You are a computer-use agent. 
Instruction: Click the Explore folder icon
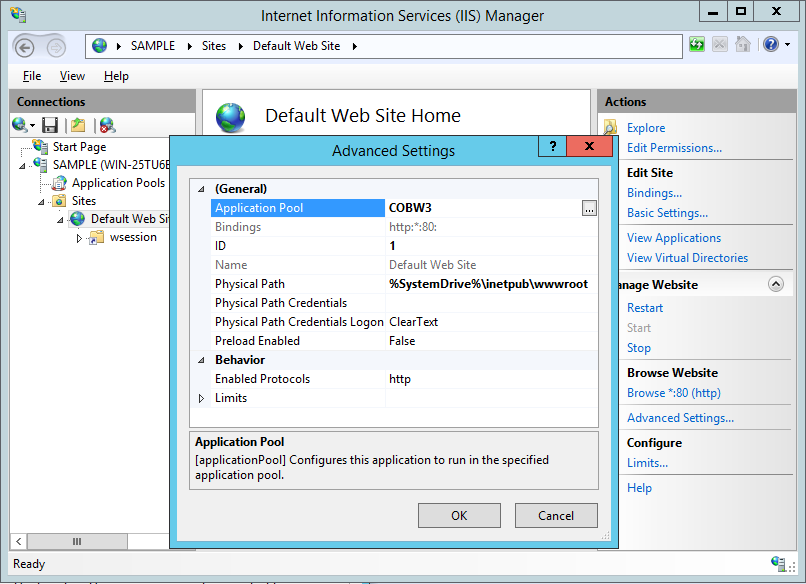(610, 127)
